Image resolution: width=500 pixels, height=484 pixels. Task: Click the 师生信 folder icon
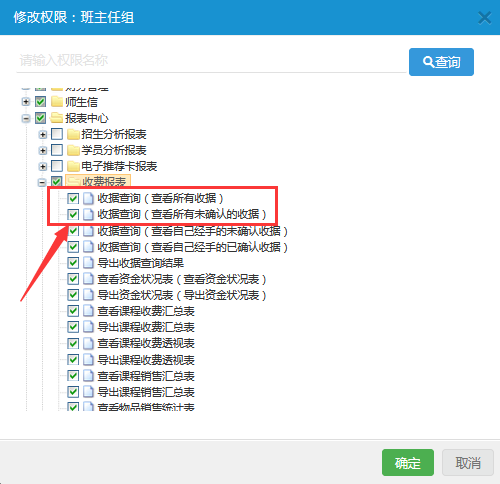click(x=57, y=102)
